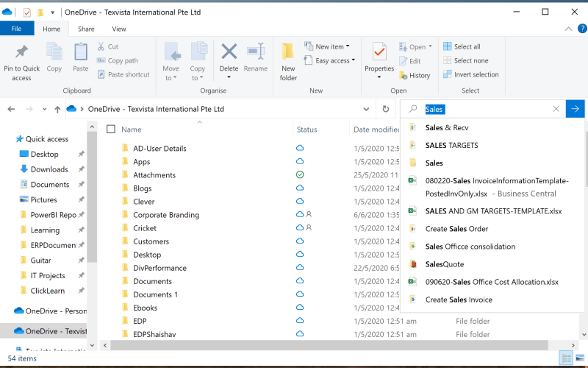Clear the search box with X
The height and width of the screenshot is (368, 588).
pos(556,109)
